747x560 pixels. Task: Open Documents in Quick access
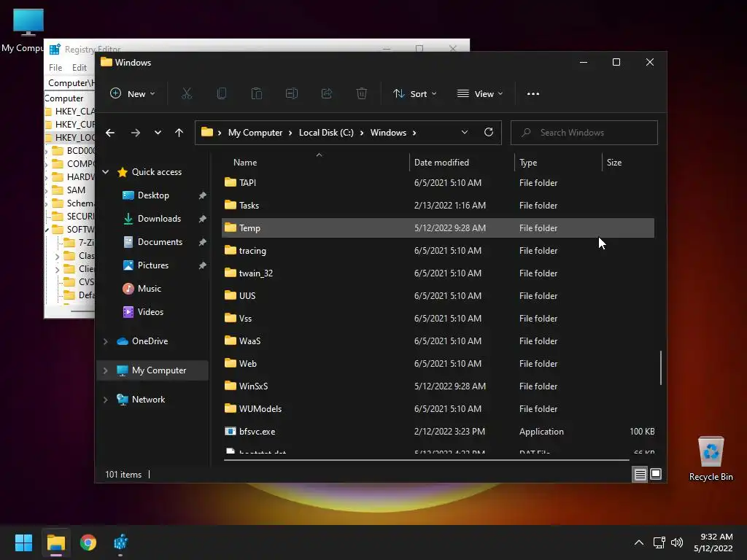tap(160, 242)
